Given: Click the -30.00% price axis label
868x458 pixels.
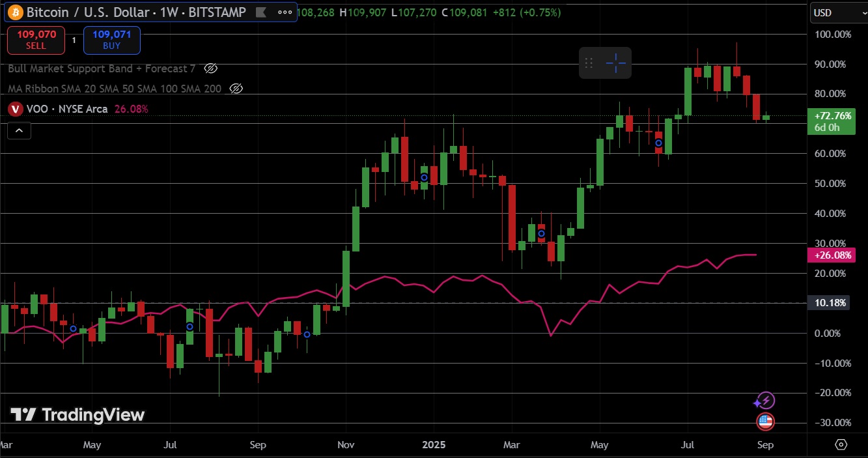Looking at the screenshot, I should pos(832,423).
